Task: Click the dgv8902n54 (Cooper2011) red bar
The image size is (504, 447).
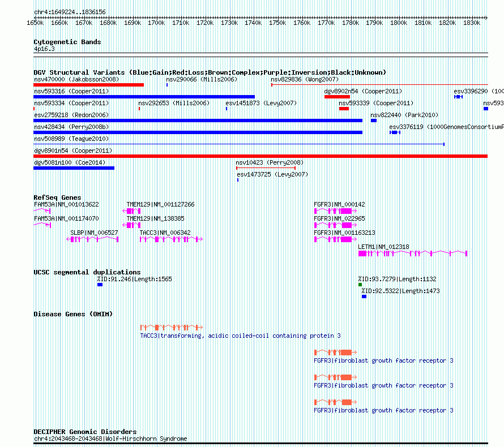Action: 337,97
